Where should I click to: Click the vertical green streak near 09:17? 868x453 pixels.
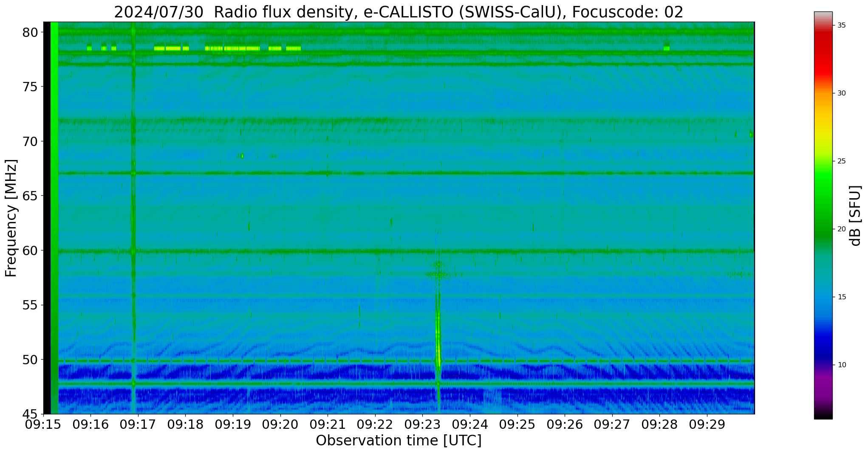(x=133, y=218)
